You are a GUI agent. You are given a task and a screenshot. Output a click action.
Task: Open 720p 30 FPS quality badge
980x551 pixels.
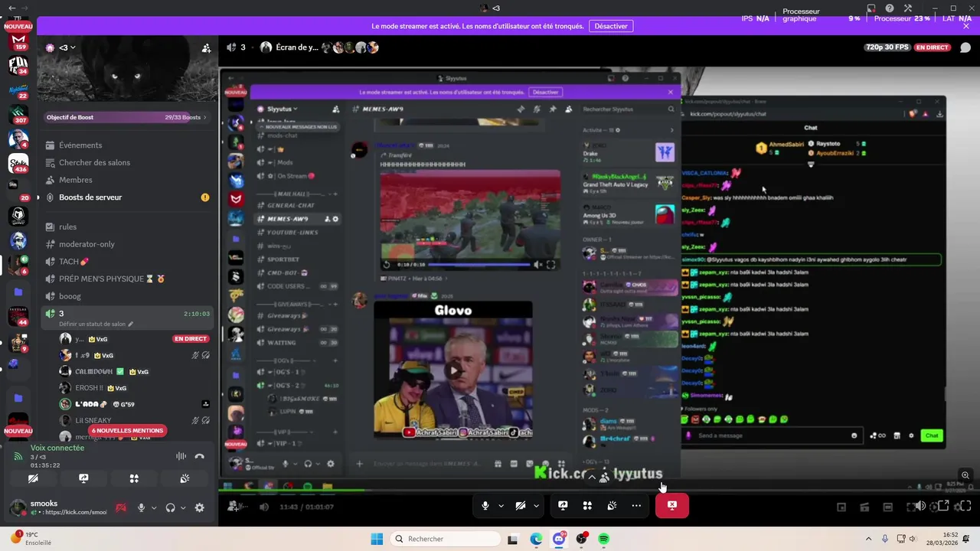tap(887, 47)
